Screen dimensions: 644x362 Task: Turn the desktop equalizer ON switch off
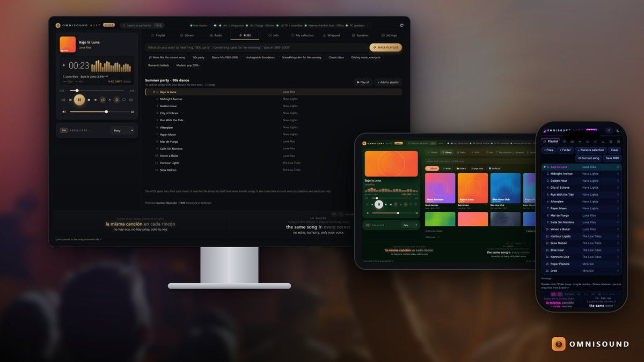(64, 130)
